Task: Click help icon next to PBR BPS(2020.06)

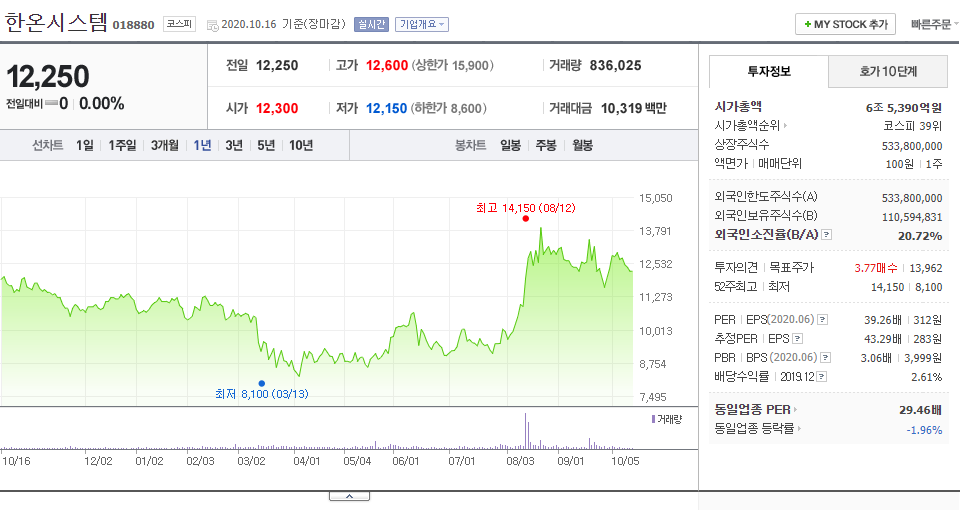Action: click(826, 358)
